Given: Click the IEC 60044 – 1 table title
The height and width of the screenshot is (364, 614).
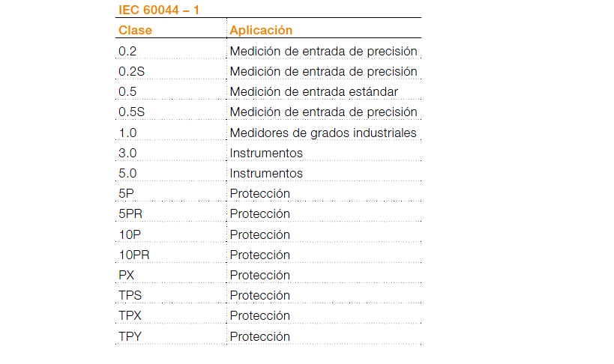Looking at the screenshot, I should [x=159, y=10].
